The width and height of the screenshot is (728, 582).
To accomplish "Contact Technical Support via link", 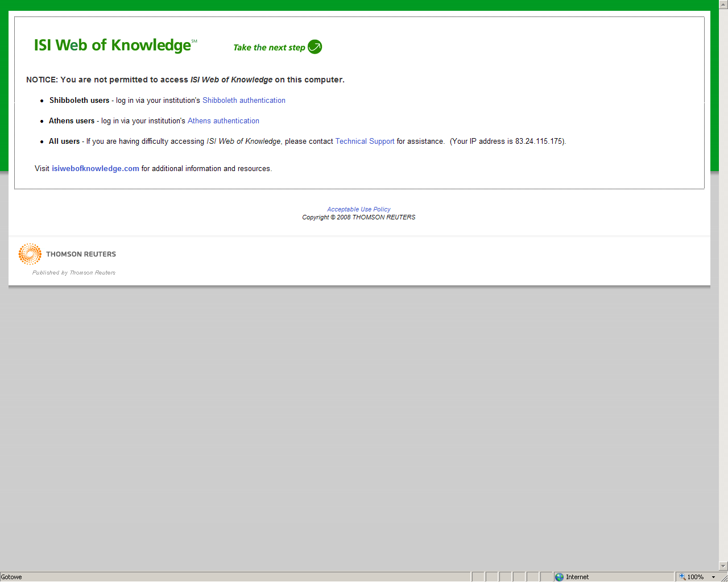I will click(x=365, y=142).
